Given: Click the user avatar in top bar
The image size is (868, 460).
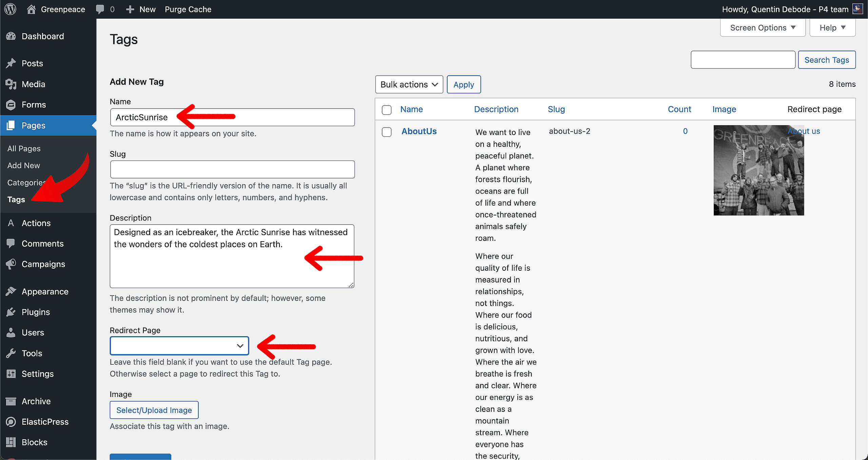Looking at the screenshot, I should [x=857, y=9].
